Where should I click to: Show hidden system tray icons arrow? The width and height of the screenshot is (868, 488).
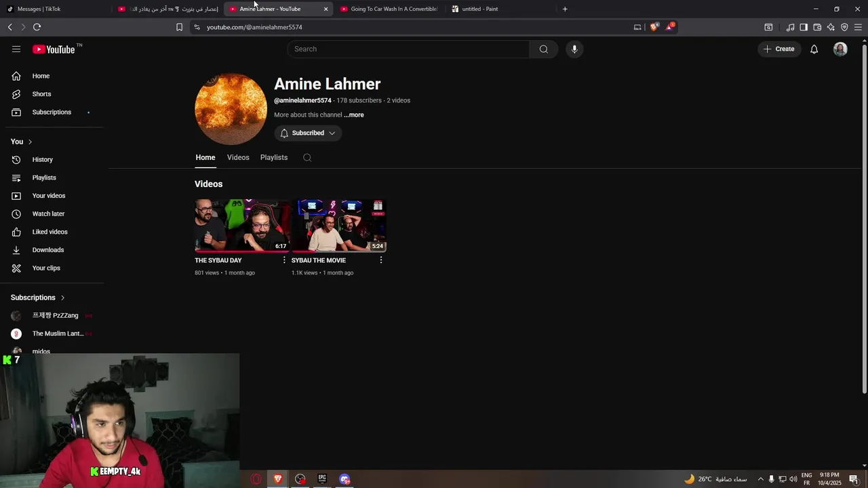760,479
